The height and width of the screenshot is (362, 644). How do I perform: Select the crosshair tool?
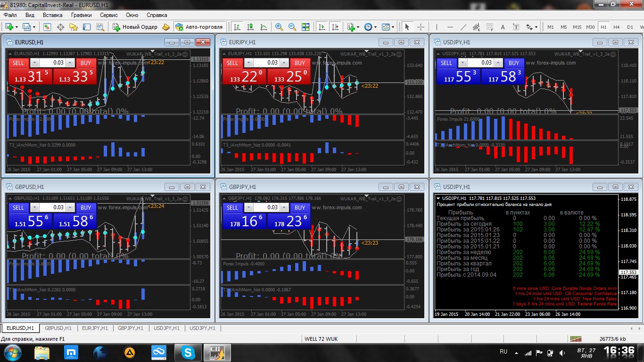coord(421,27)
